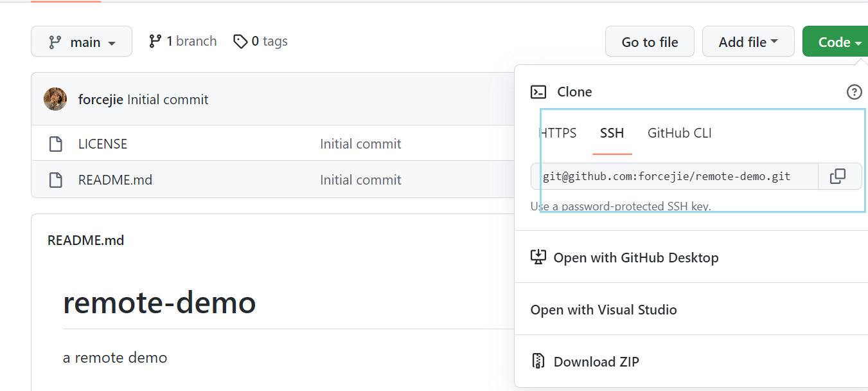Click the GitHub Desktop download icon
Screen dimensions: 868x391
538,257
